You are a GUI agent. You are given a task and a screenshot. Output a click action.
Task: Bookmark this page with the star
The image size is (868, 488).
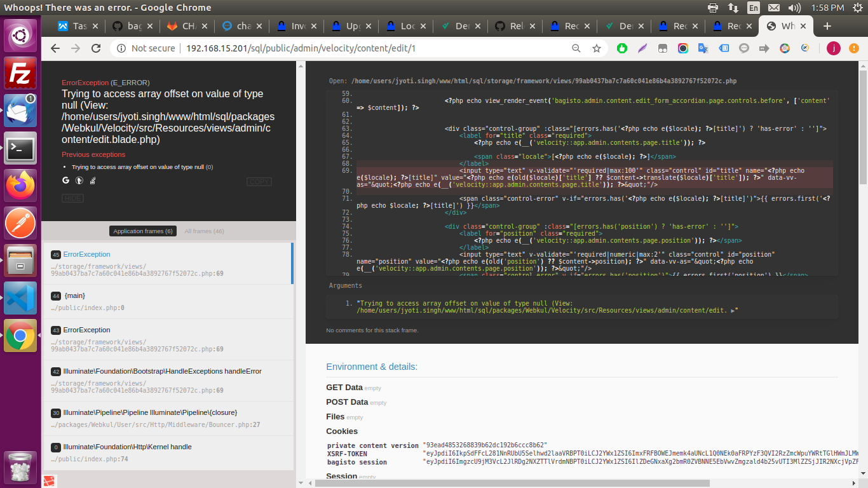pos(596,48)
